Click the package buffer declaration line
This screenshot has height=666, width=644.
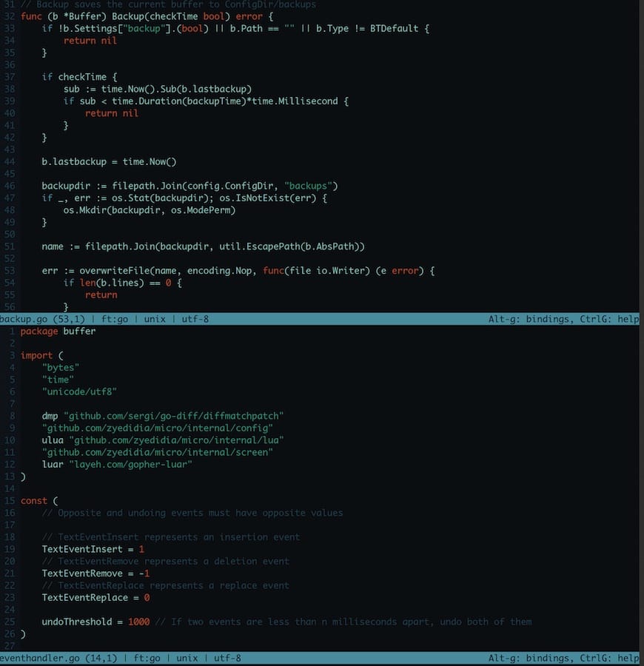(60, 331)
